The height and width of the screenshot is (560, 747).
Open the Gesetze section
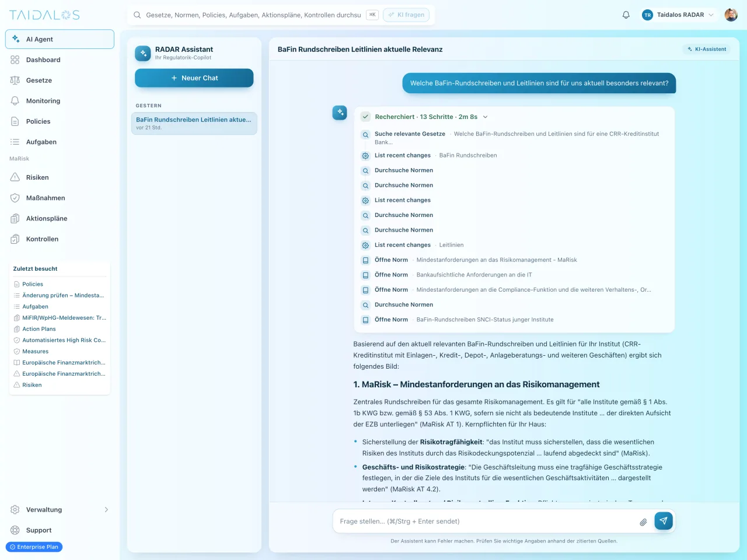coord(60,80)
